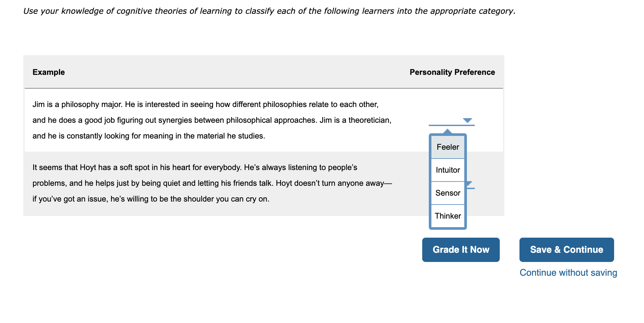Choose Feeler as Hoyt's personality preference
644x323 pixels.
coord(448,147)
